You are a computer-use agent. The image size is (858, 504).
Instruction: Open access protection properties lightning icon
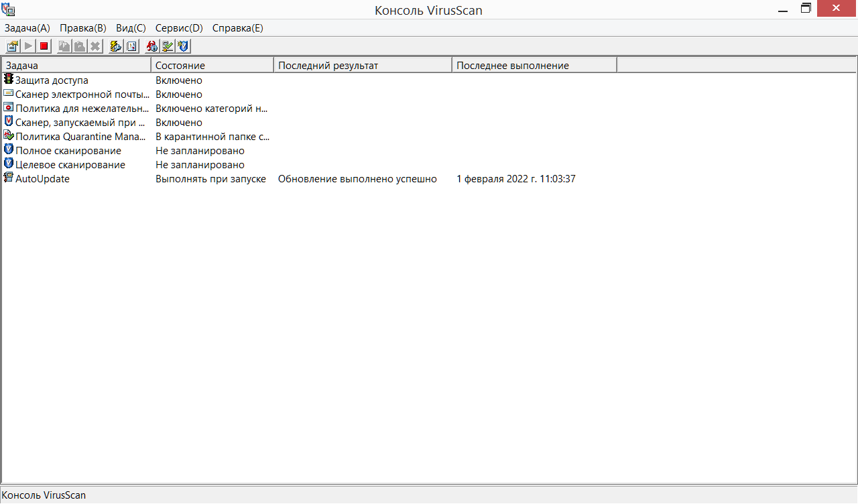pos(115,46)
